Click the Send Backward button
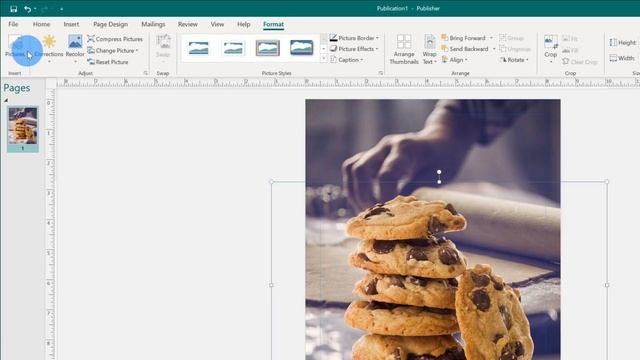The image size is (640, 360). 465,49
